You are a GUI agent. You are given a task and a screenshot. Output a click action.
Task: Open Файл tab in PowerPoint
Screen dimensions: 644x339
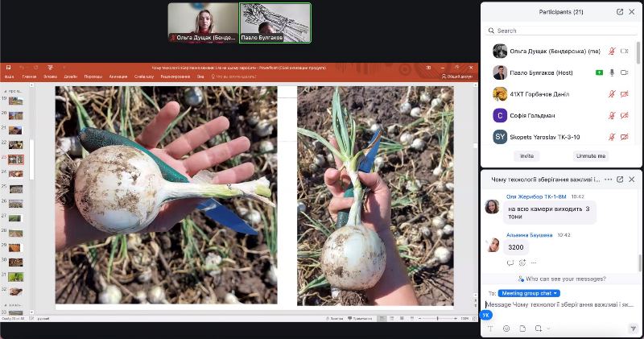pyautogui.click(x=9, y=76)
